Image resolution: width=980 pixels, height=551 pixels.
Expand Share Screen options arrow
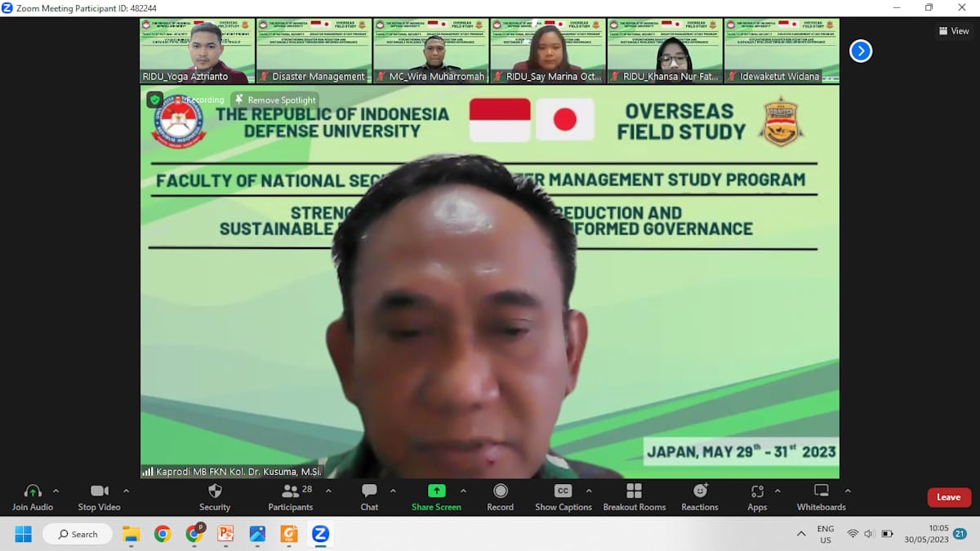(x=463, y=491)
